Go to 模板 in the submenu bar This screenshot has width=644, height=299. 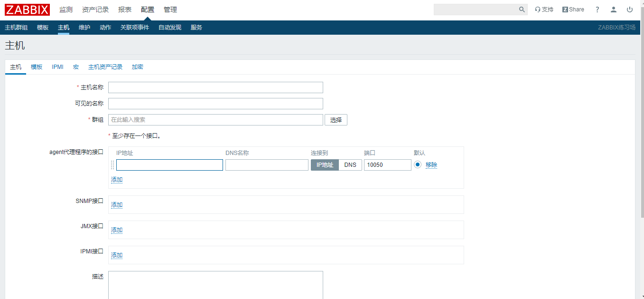[43, 28]
